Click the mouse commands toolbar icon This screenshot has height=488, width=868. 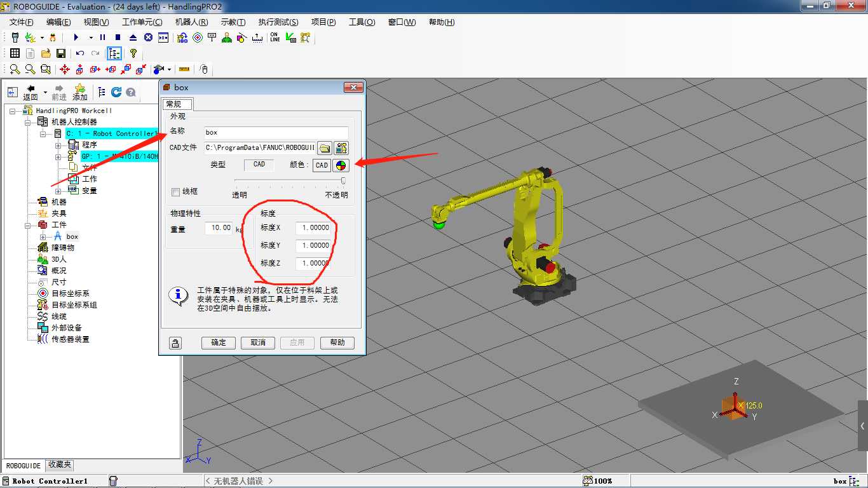coord(203,69)
